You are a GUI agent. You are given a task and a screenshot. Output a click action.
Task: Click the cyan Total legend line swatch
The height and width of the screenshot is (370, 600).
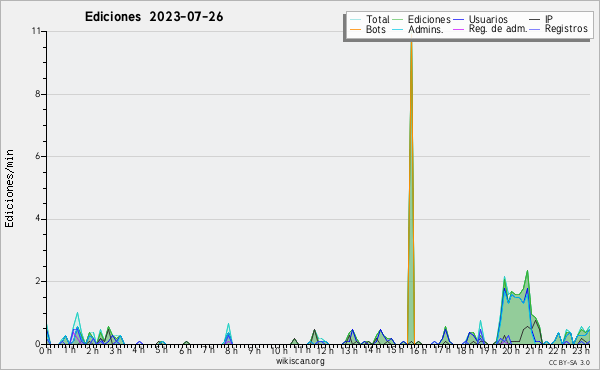(355, 20)
